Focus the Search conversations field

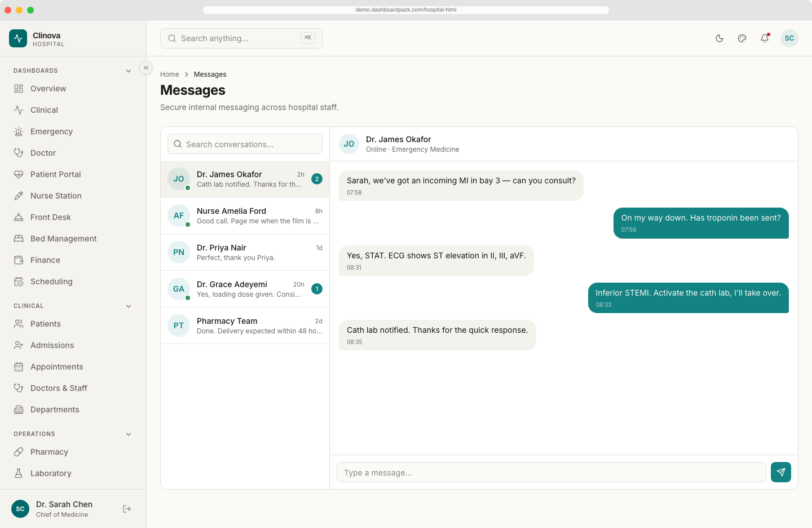245,144
